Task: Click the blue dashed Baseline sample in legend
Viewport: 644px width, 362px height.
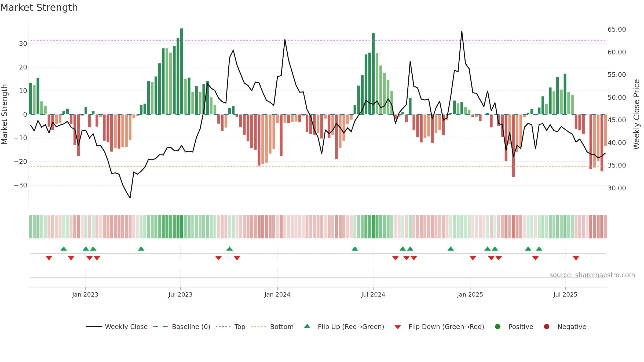Action: (x=160, y=327)
